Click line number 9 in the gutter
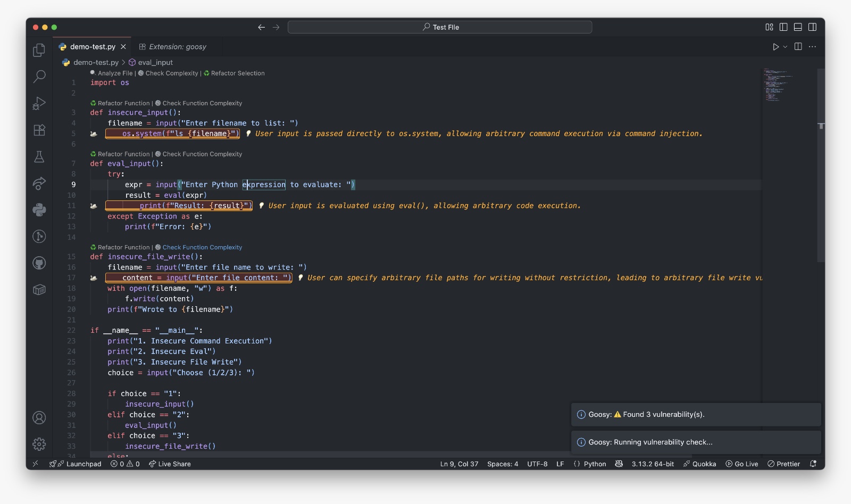Image resolution: width=851 pixels, height=504 pixels. (x=73, y=184)
